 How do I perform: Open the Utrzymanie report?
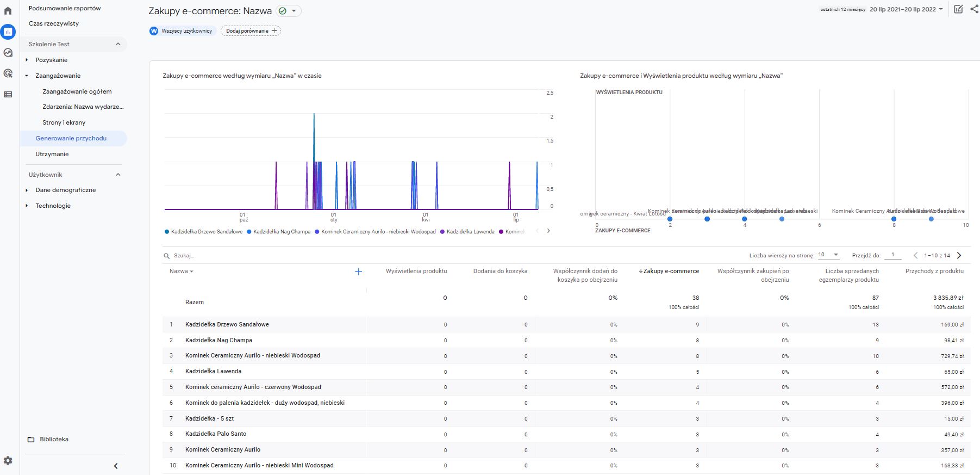coord(52,154)
